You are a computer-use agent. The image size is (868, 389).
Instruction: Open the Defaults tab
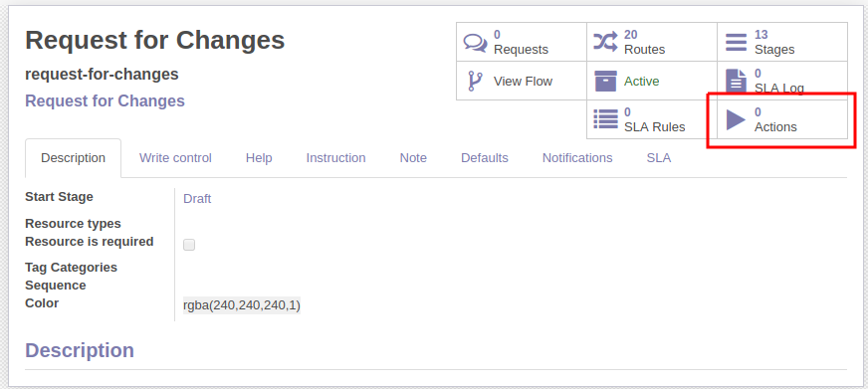tap(485, 158)
